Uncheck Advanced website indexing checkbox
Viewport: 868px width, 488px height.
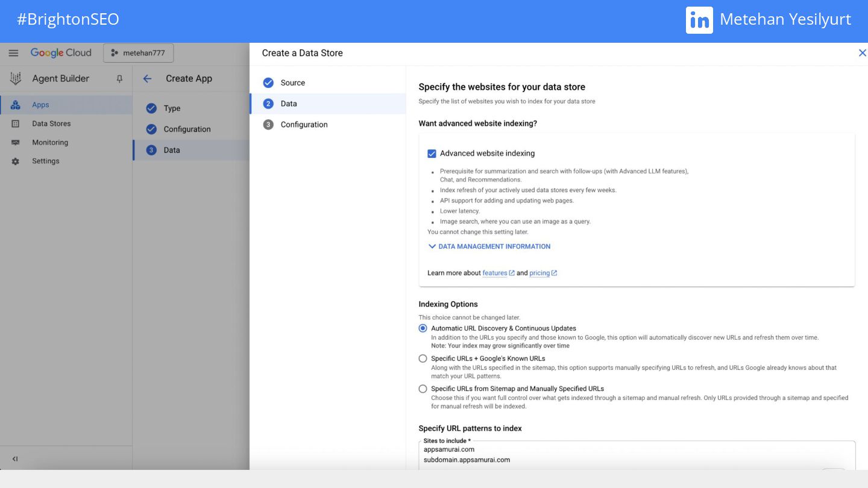coord(432,154)
